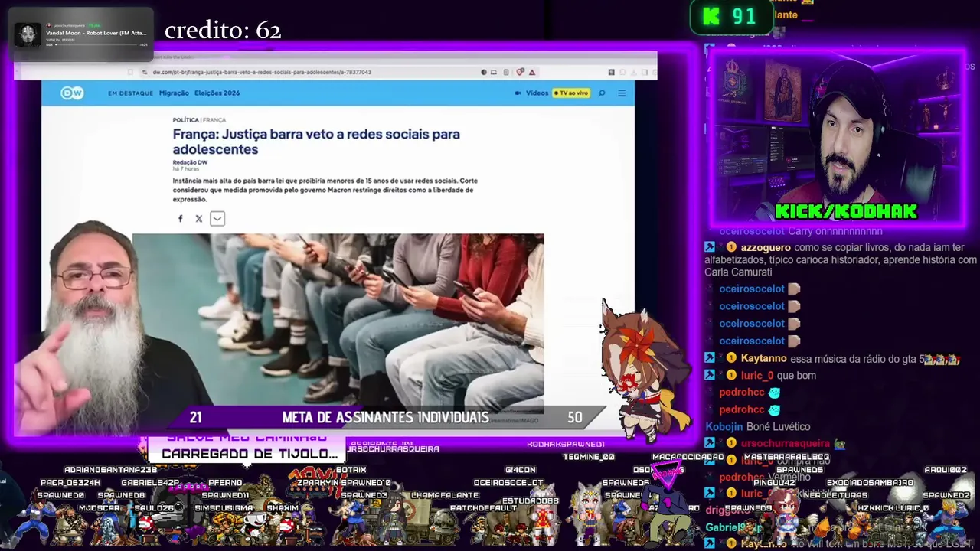
Task: Click the PATCHDEFAULT sprite name label
Action: (x=484, y=508)
